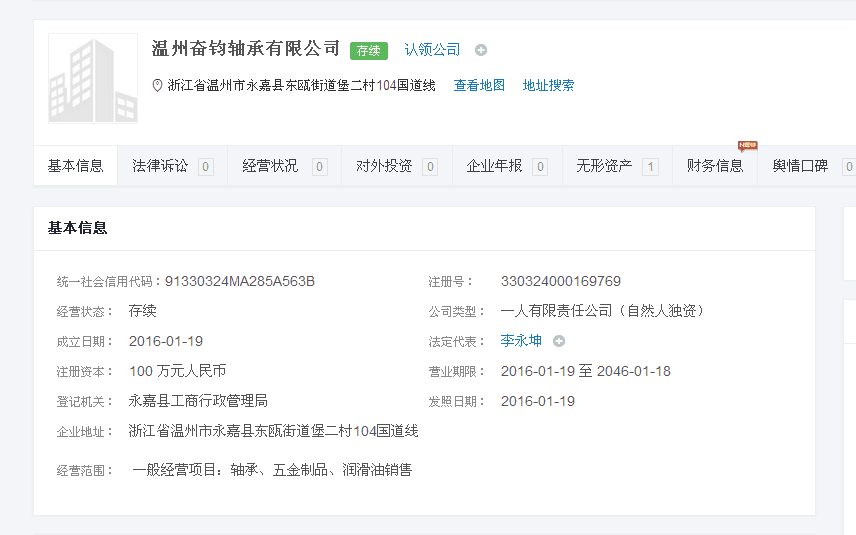Click the red new badge above 财务信息
The width and height of the screenshot is (856, 535).
(x=747, y=146)
